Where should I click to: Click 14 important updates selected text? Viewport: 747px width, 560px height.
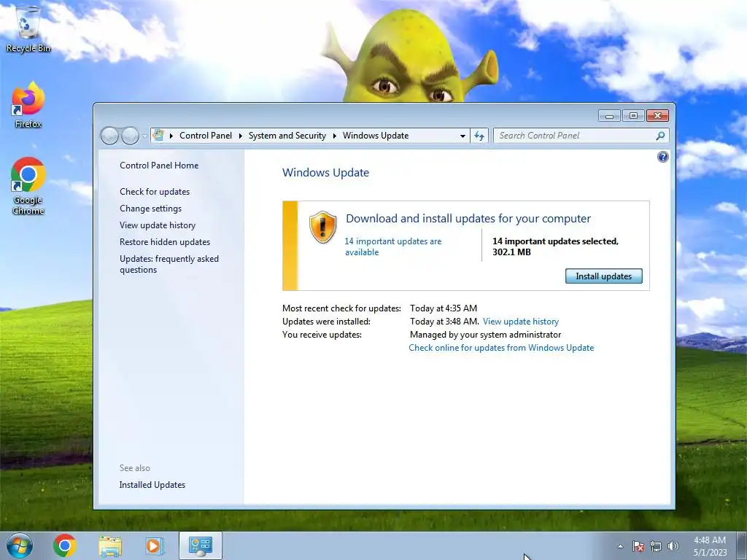point(555,246)
